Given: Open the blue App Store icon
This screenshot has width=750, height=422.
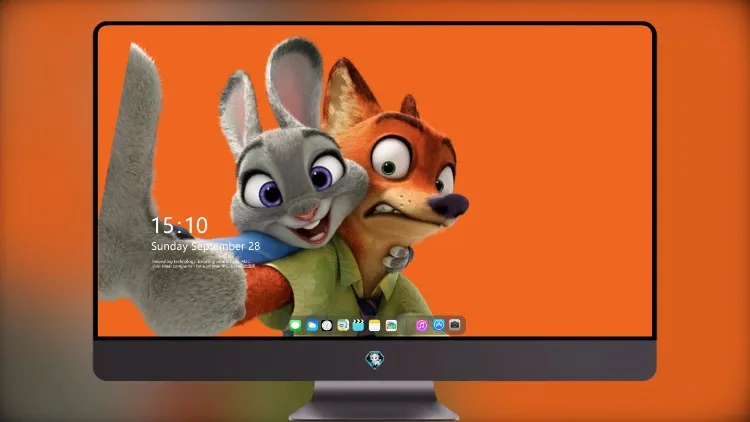Looking at the screenshot, I should (439, 325).
